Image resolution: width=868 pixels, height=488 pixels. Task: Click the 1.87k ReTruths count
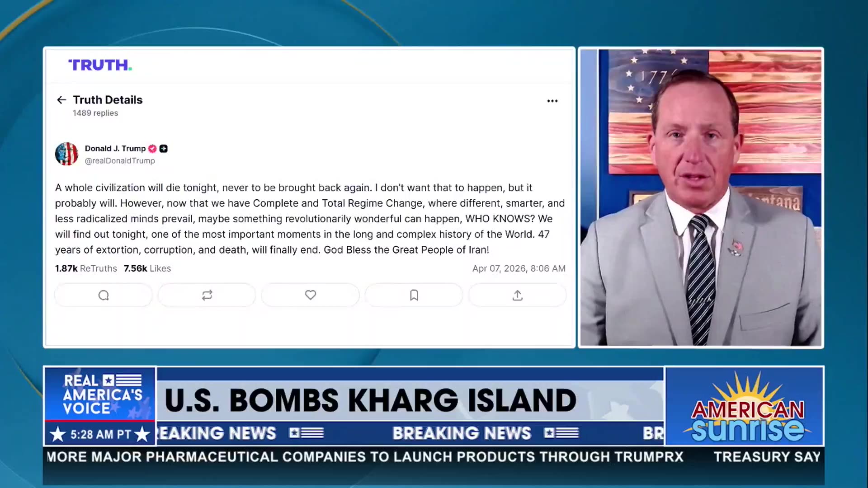86,268
